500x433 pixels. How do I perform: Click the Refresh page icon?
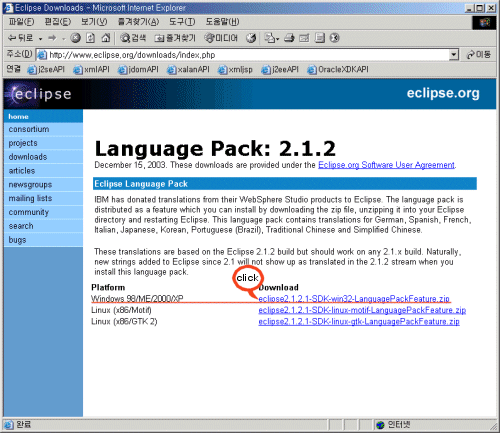tap(90, 38)
